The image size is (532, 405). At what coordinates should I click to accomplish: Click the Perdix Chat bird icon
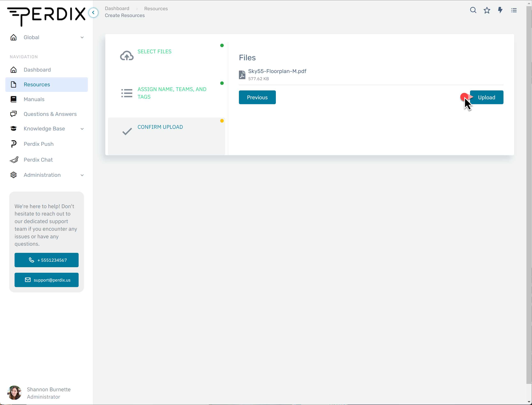coord(14,160)
